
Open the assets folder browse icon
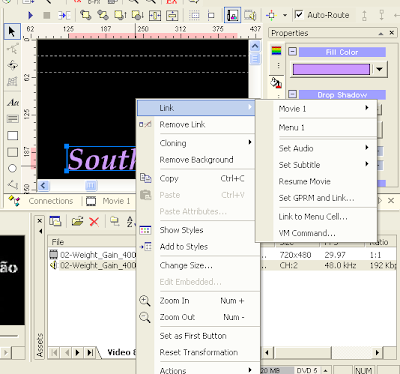tap(77, 221)
